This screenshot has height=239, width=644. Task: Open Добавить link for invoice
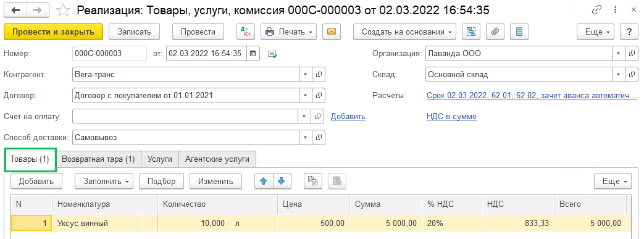click(x=348, y=117)
